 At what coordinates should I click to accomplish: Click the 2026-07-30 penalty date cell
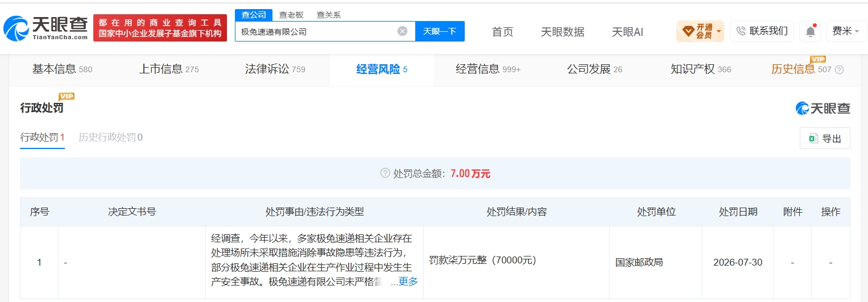click(738, 262)
